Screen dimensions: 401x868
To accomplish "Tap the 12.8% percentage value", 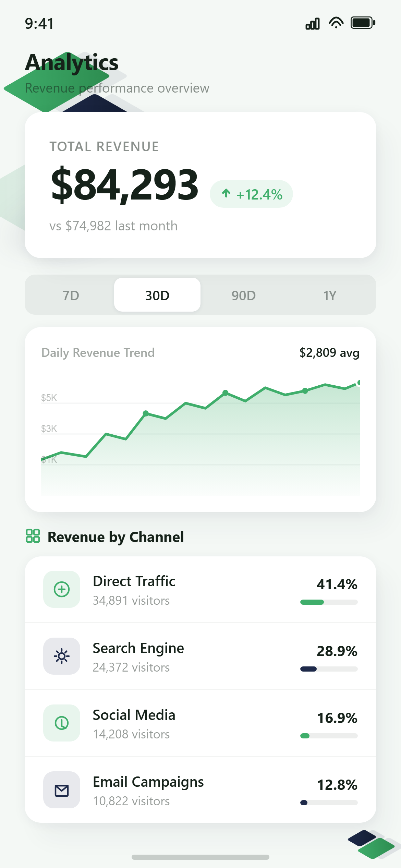I will click(337, 785).
